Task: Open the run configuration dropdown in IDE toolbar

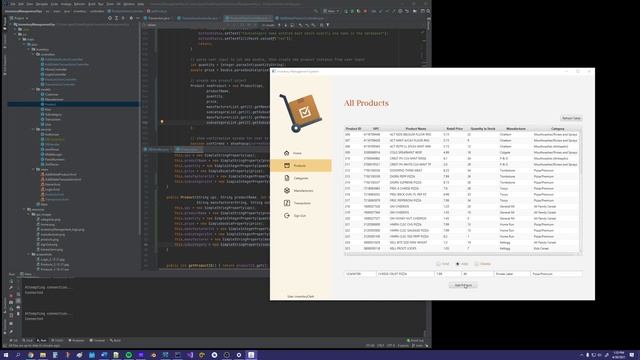Action: tap(331, 11)
